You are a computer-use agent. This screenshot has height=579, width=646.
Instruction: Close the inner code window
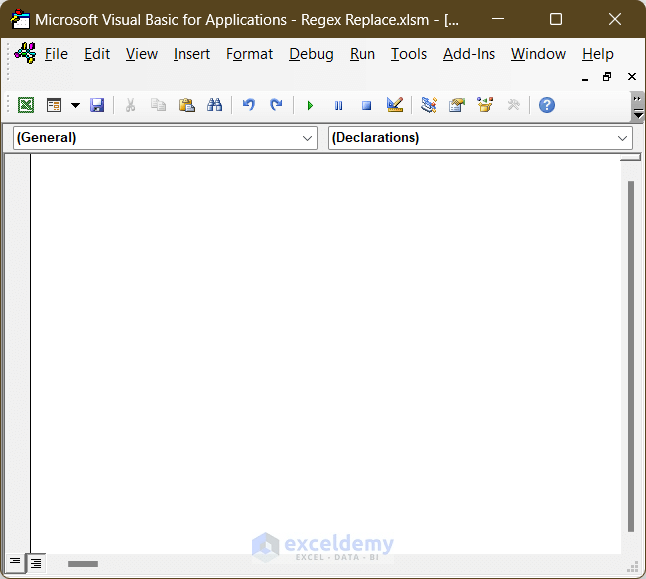(x=632, y=77)
